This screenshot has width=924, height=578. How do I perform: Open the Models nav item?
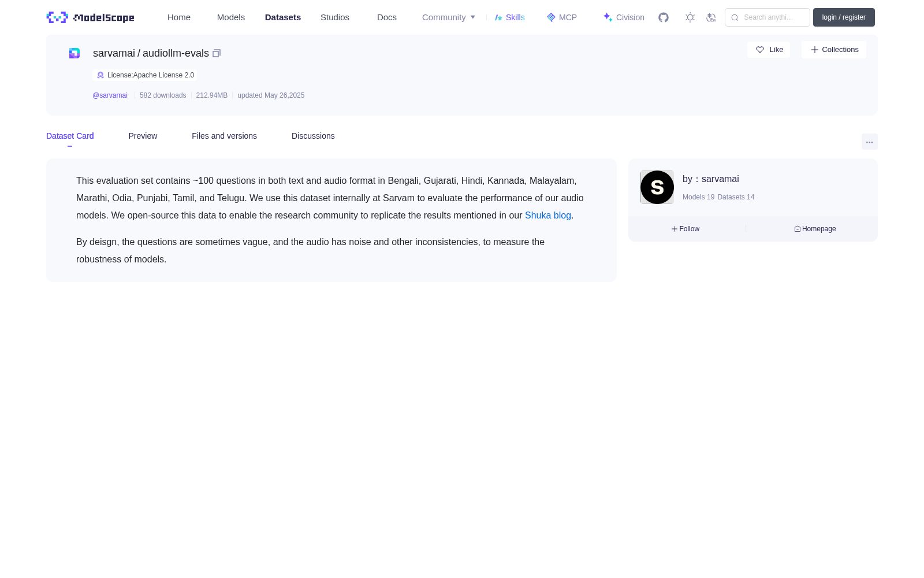point(231,17)
